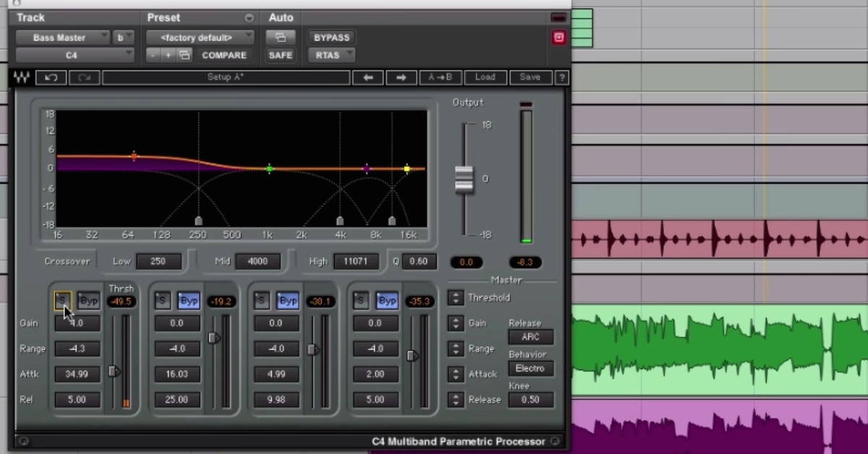Open the RTAS plugin format dropdown
868x454 pixels.
331,55
